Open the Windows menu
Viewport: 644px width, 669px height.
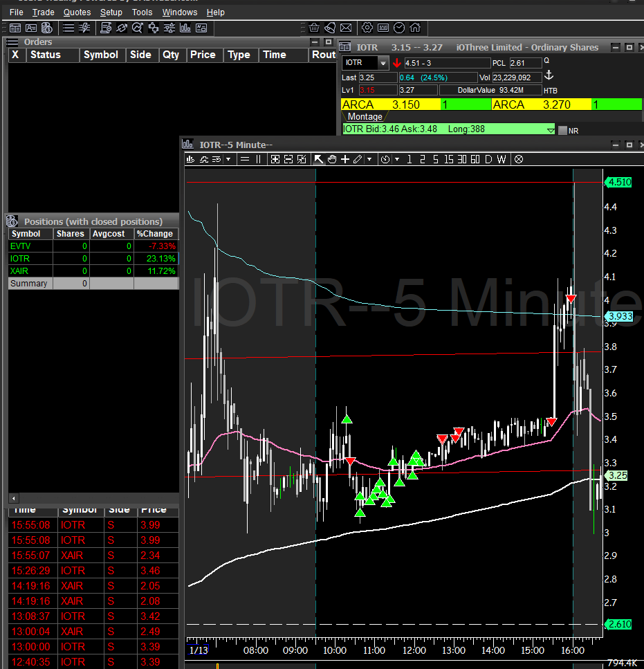tap(180, 12)
